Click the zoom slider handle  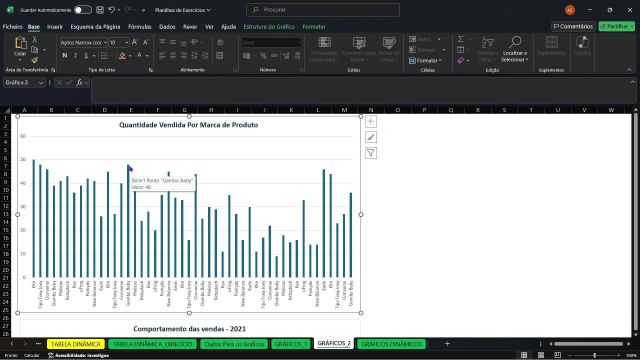(x=594, y=356)
